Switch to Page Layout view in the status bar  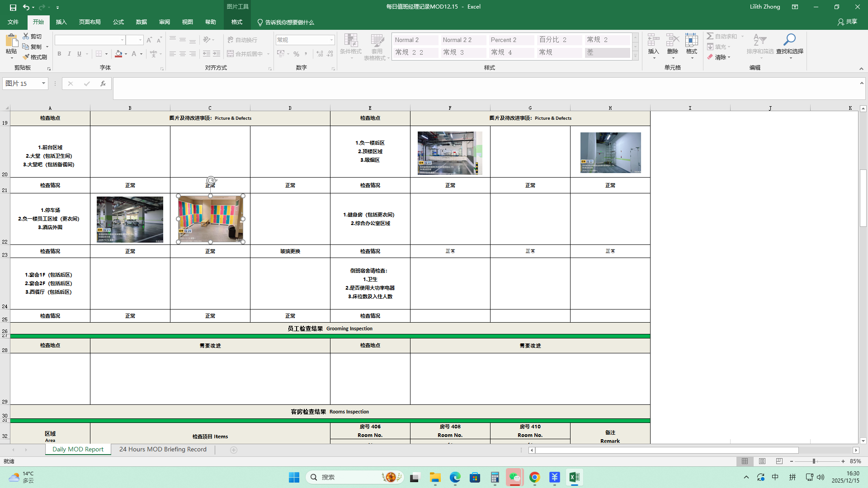[x=762, y=461]
